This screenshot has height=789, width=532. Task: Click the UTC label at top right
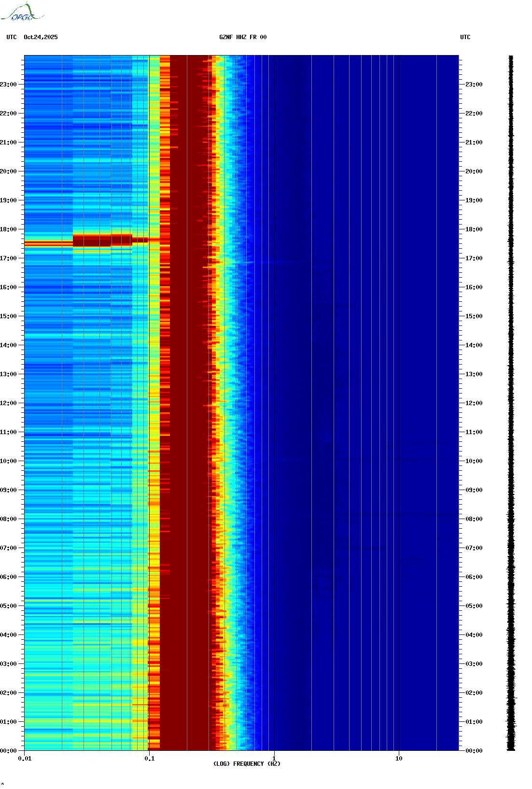pyautogui.click(x=465, y=37)
